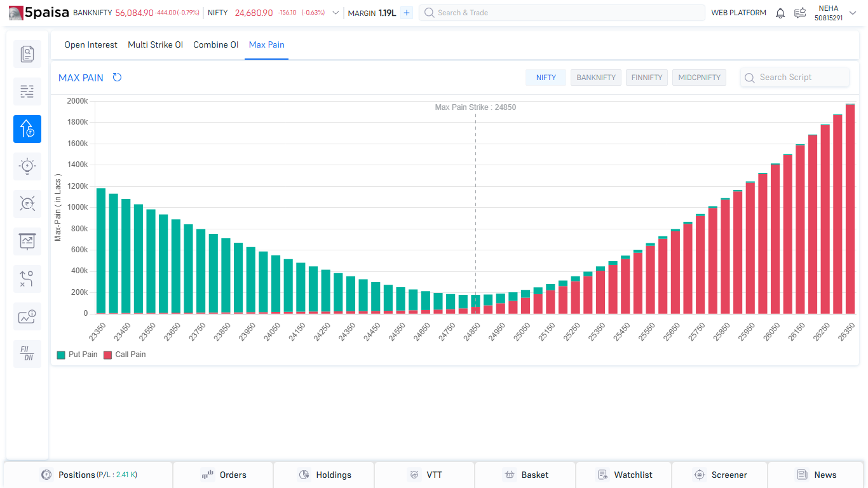The height and width of the screenshot is (488, 868).
Task: Open the rupee target strategy sidebar icon
Action: [27, 204]
